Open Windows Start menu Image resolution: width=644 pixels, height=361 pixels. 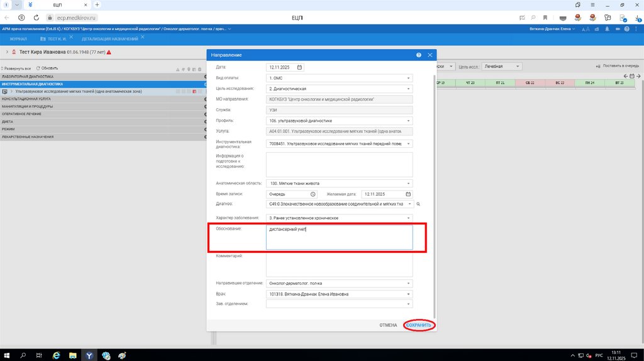click(7, 355)
